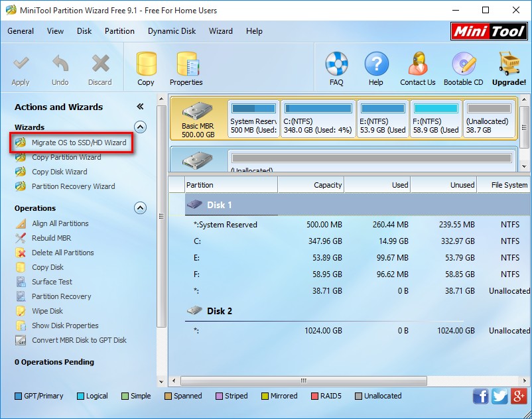Click the Rebuild MBR icon
The height and width of the screenshot is (419, 532).
pyautogui.click(x=21, y=238)
